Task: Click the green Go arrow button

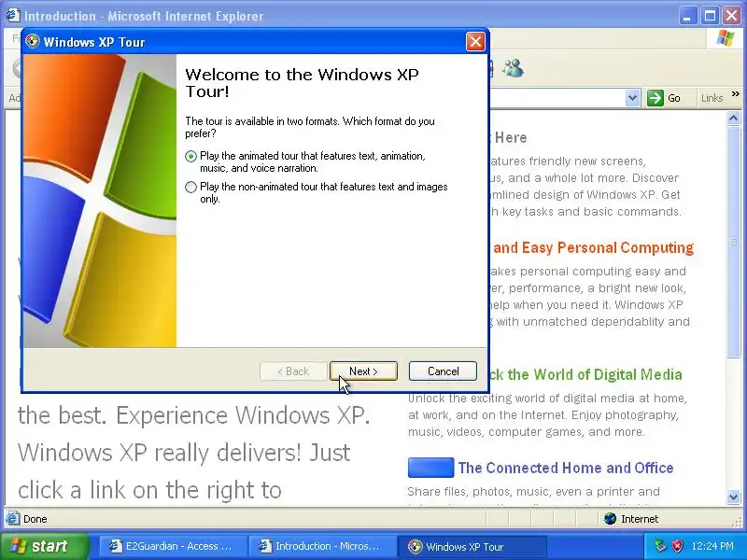Action: pos(655,98)
